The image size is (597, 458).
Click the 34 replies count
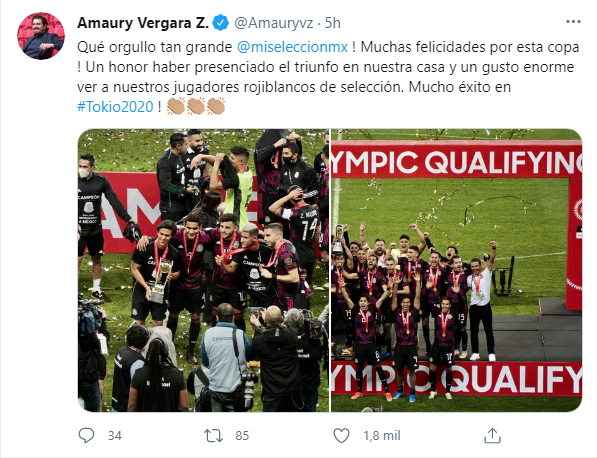point(115,436)
